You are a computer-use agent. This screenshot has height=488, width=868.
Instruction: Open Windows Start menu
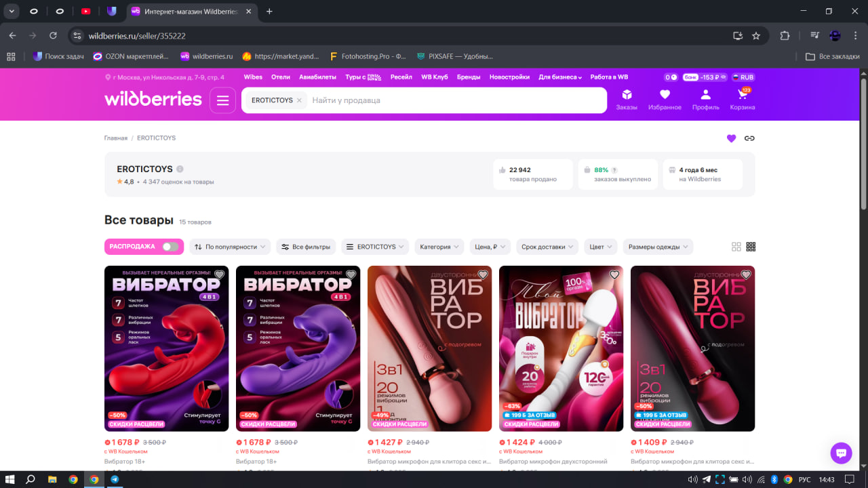coord(10,479)
